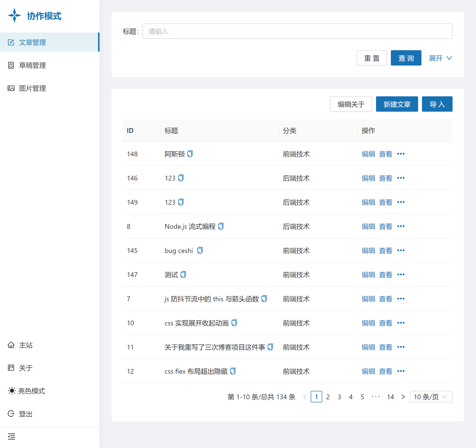
Task: Expand the search form with 展开
Action: 440,58
